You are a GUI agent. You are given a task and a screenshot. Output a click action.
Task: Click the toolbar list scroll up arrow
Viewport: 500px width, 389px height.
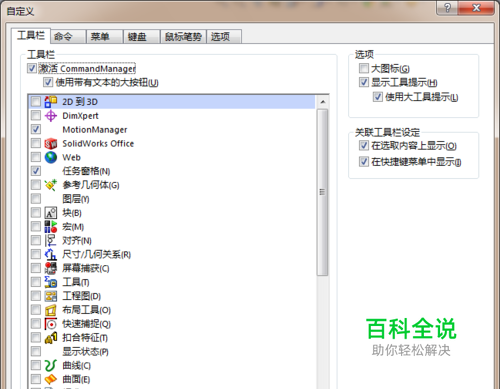click(322, 102)
